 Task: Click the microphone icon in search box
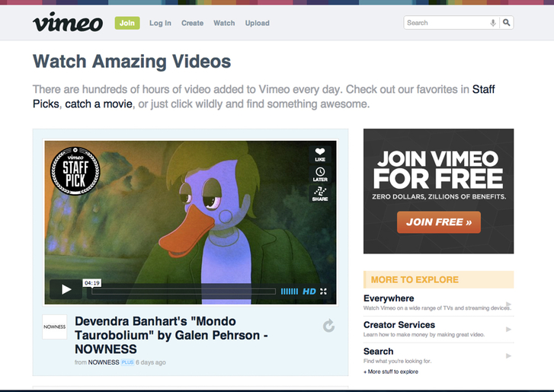point(494,23)
